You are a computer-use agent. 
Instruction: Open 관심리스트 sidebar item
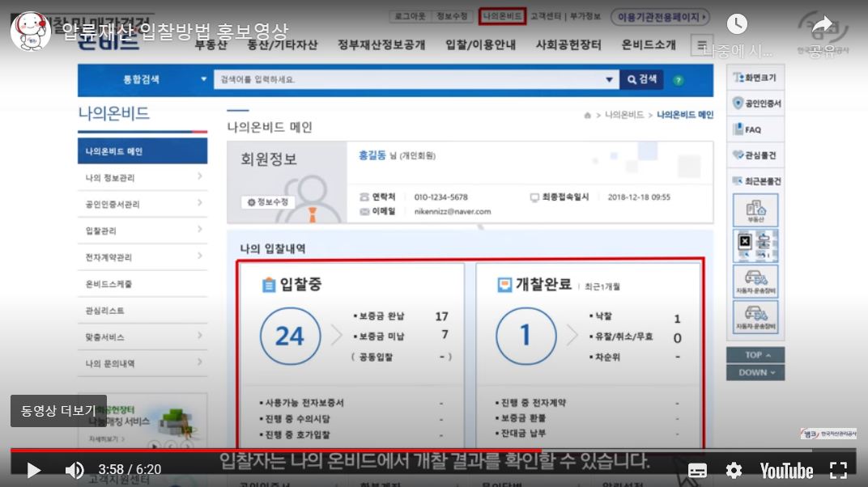pyautogui.click(x=143, y=310)
